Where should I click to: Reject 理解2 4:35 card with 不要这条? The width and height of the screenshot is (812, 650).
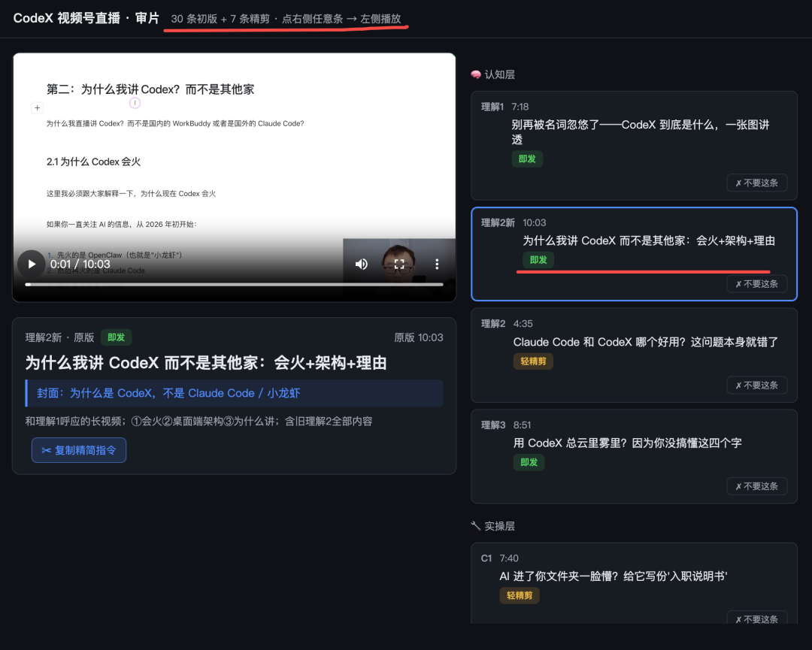(757, 385)
